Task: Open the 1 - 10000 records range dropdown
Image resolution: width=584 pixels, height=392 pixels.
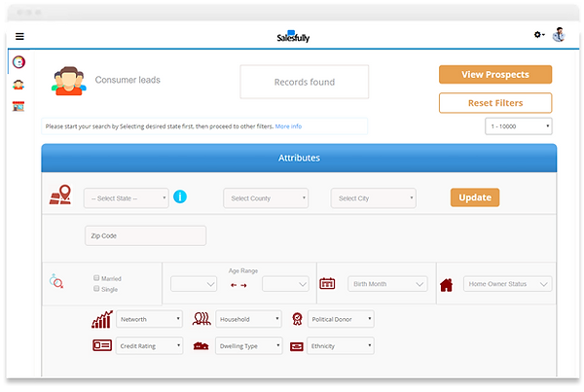Action: point(519,126)
